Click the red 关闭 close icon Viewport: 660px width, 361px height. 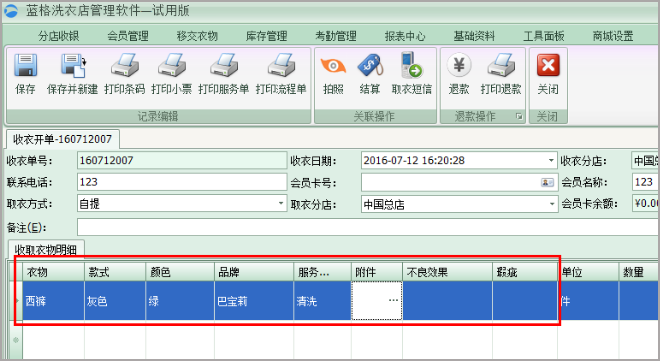(x=548, y=65)
